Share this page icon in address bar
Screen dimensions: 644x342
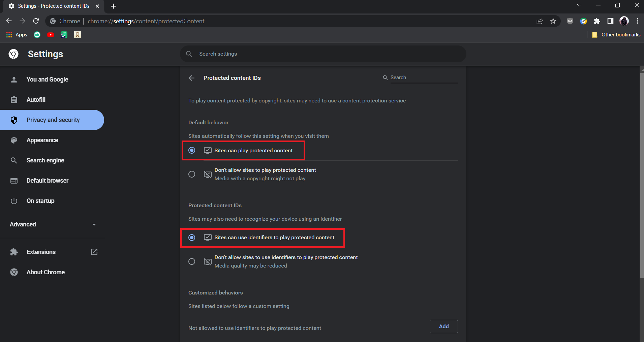tap(540, 21)
